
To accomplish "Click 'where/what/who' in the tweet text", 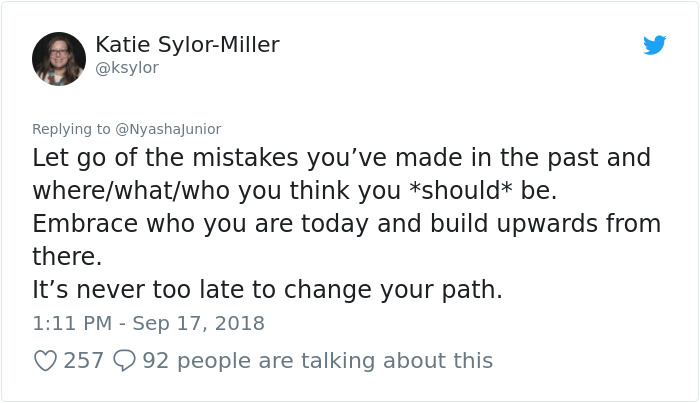I will coord(131,191).
